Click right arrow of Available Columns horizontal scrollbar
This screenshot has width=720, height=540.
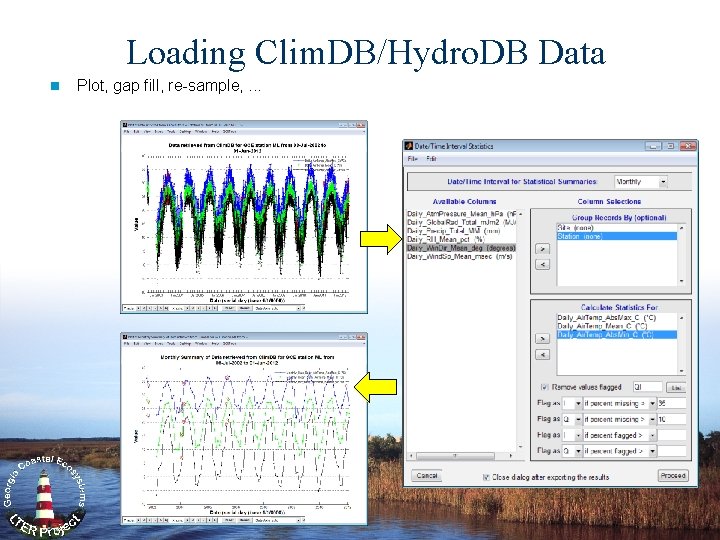coord(511,456)
